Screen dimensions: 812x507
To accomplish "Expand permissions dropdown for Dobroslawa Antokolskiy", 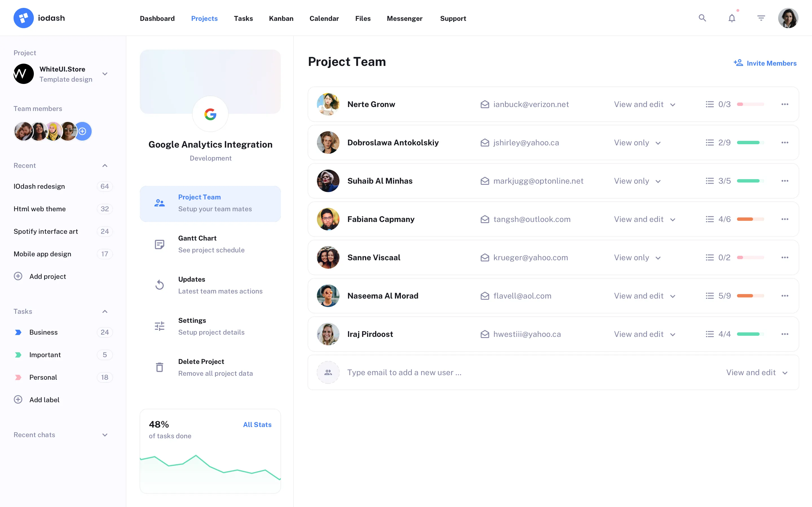I will click(659, 143).
